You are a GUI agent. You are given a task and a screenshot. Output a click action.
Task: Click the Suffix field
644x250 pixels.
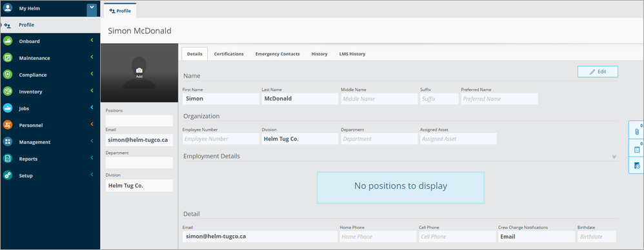coord(439,99)
